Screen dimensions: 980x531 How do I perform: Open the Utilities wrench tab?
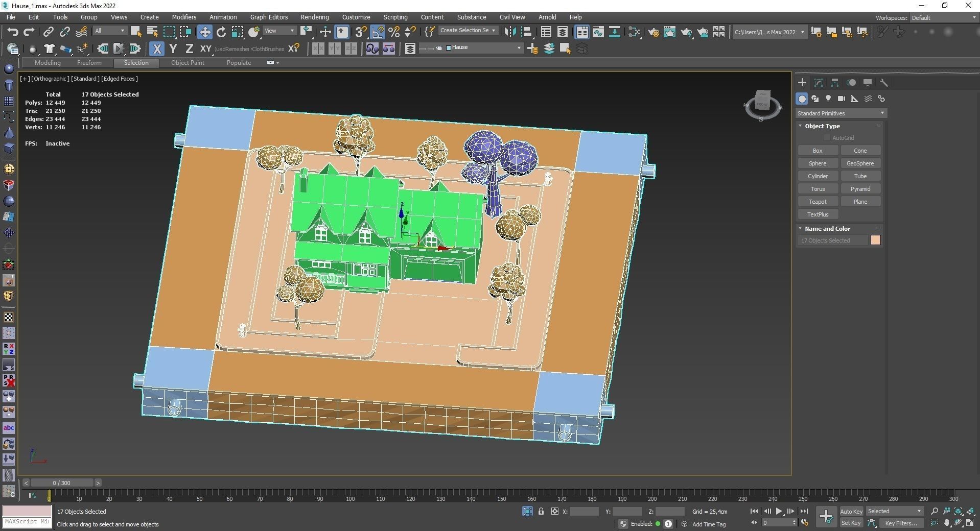point(884,82)
